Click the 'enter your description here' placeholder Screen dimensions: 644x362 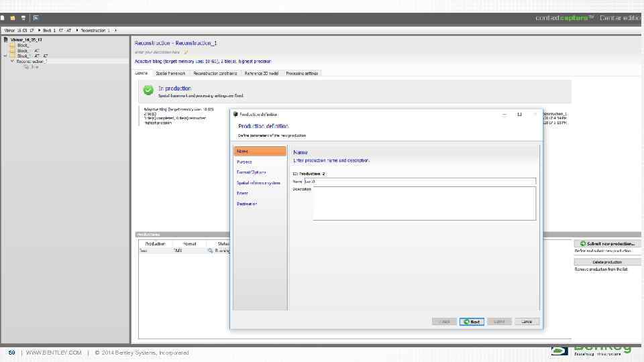pos(158,52)
